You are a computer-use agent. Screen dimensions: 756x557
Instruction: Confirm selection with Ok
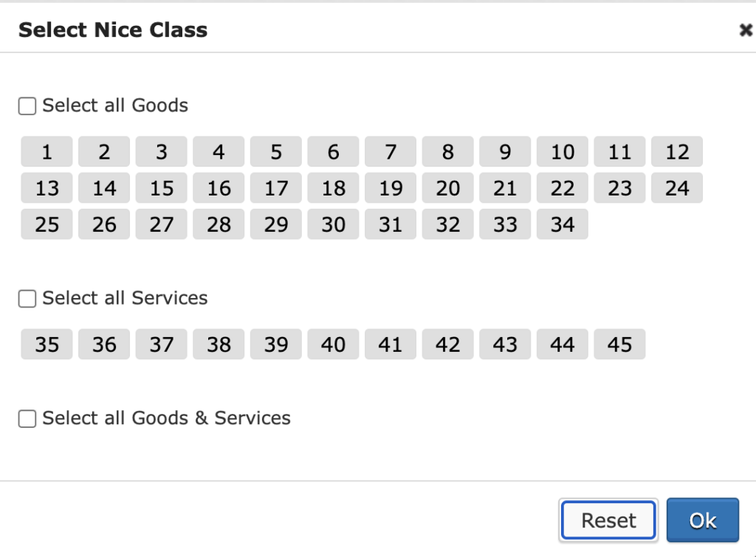pos(701,519)
